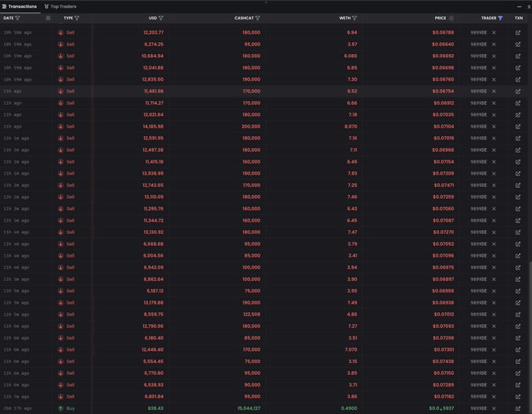
Task: Open the txn link for the 10,684.94 sell
Action: click(518, 56)
